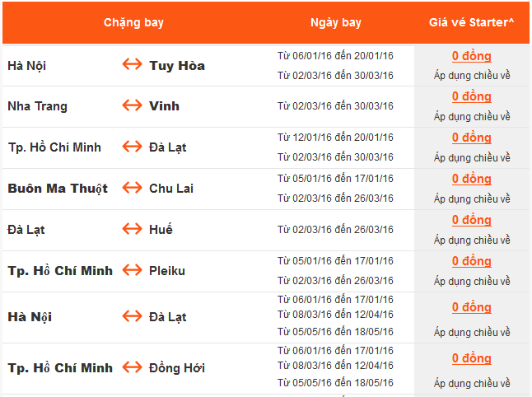Click the Chặng bay column header

133,22
